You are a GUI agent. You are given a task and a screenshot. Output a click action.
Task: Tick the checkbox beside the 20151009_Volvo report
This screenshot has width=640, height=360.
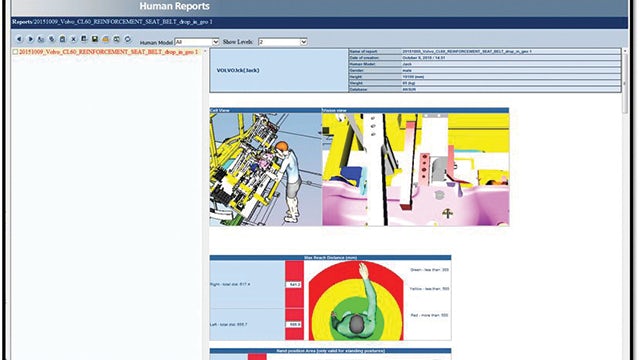coord(15,52)
